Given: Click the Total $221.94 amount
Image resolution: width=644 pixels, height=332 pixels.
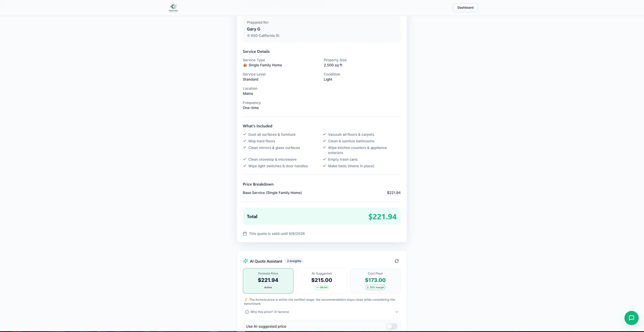Looking at the screenshot, I should (382, 217).
